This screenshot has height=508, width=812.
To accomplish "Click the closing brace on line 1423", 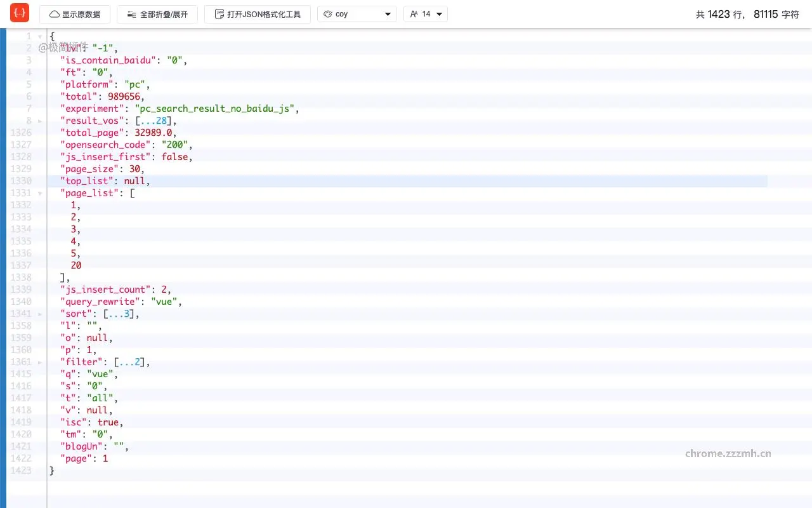I will click(x=52, y=471).
